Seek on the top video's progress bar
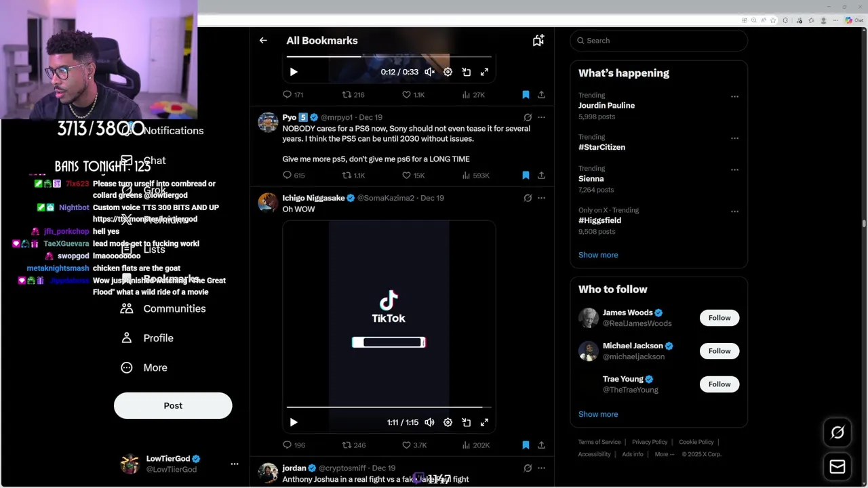This screenshot has height=488, width=868. pyautogui.click(x=389, y=57)
